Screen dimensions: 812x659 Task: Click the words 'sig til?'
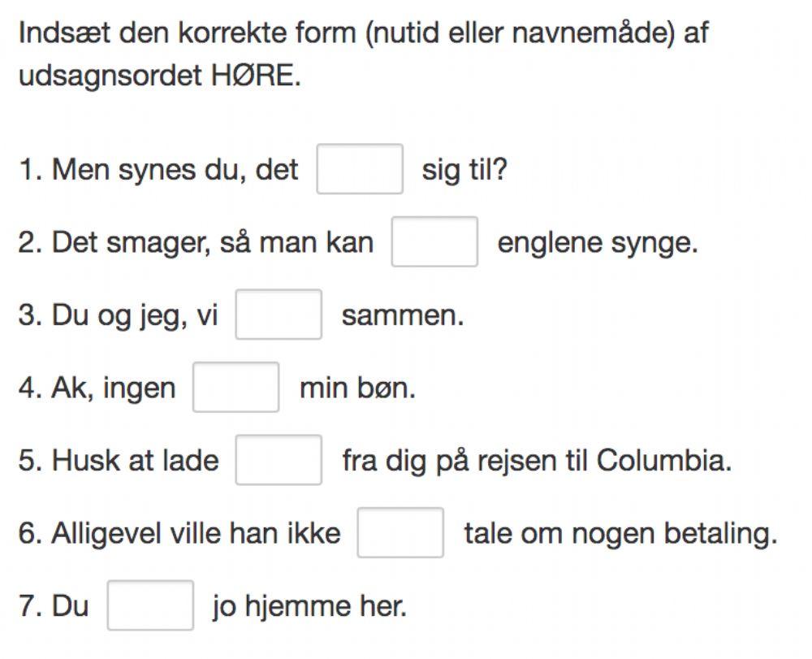tap(464, 171)
